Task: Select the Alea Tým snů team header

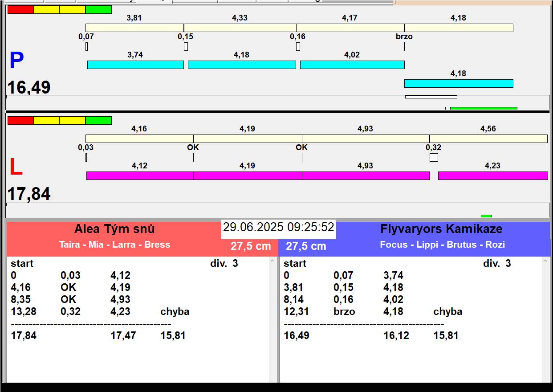Action: pos(114,229)
